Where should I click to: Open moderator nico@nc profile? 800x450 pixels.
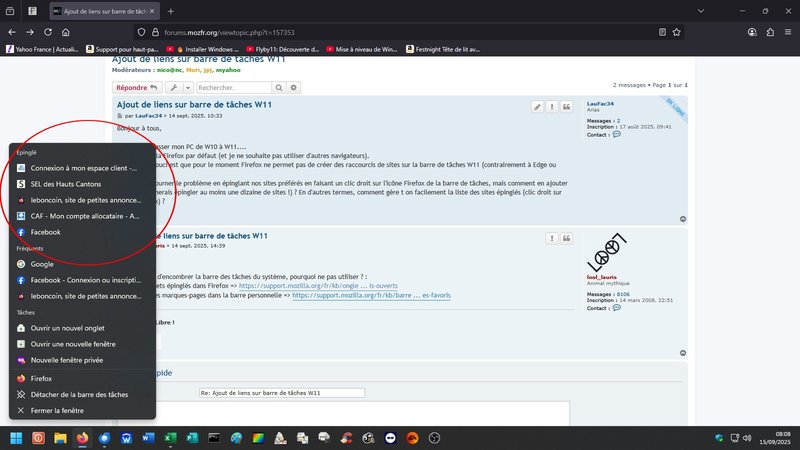tap(169, 70)
